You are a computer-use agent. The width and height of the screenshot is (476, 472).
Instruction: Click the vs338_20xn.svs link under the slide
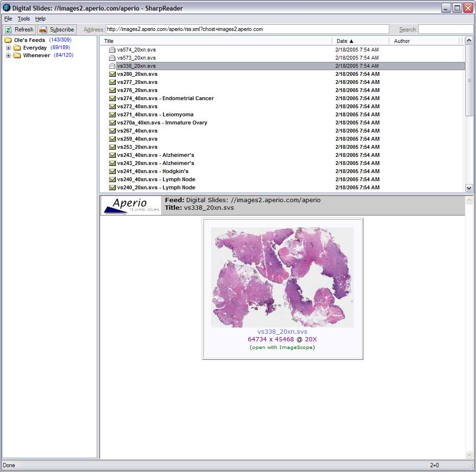click(282, 332)
